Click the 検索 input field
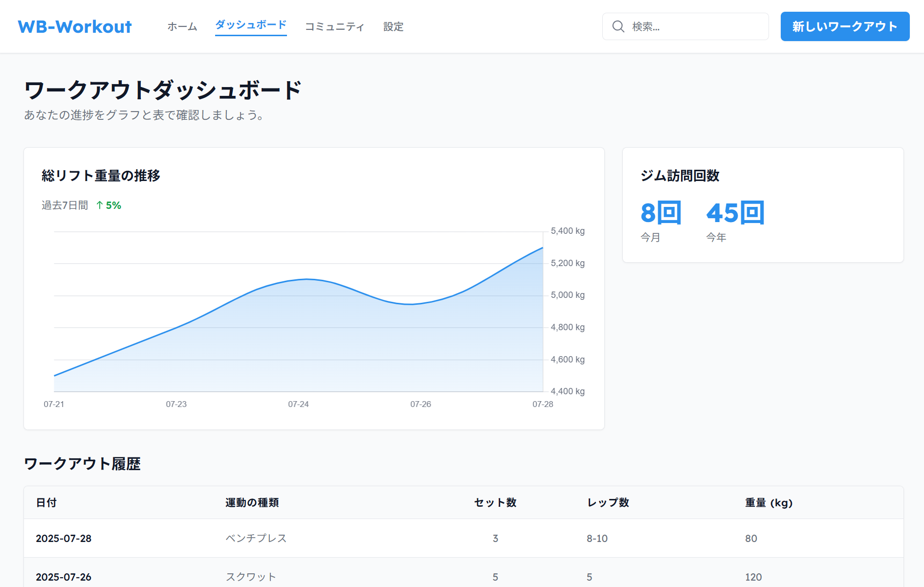This screenshot has height=587, width=924. [694, 26]
